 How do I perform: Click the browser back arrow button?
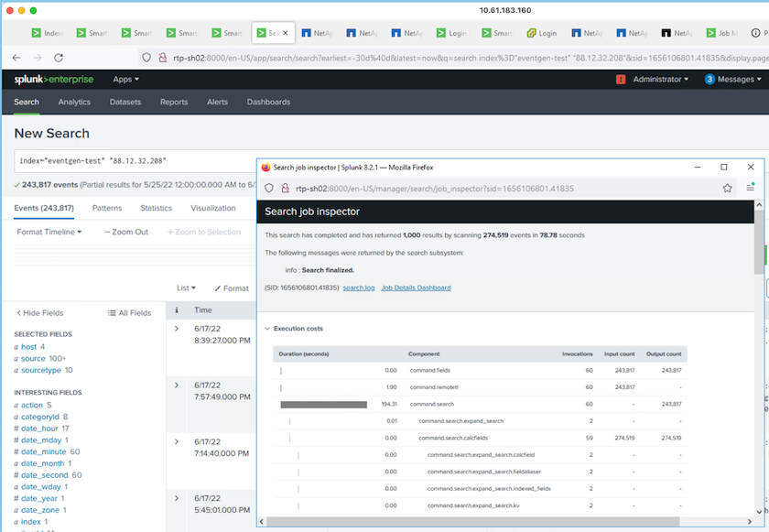16,57
